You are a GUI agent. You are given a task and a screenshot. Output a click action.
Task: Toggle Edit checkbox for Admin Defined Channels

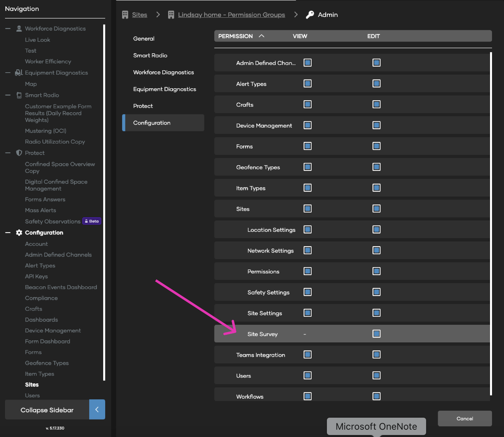pos(377,63)
